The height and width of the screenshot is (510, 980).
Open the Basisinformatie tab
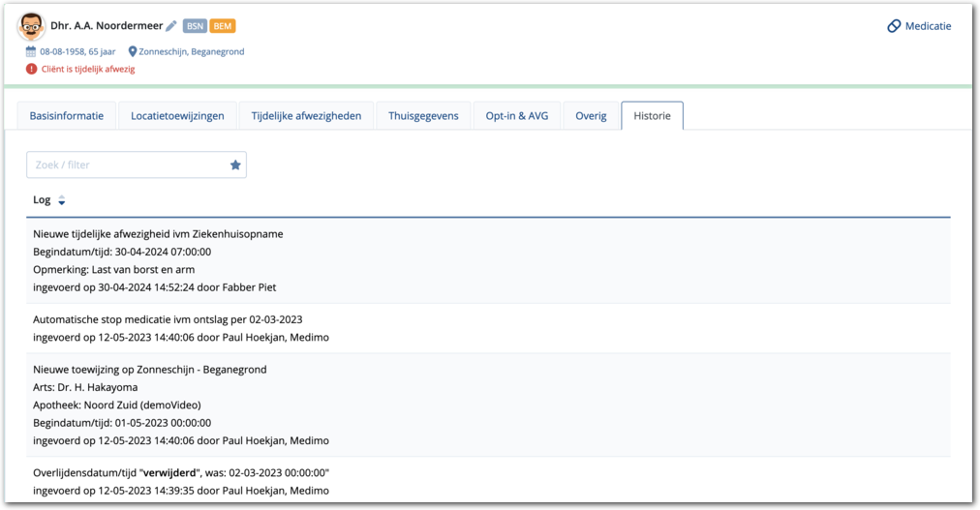click(67, 116)
